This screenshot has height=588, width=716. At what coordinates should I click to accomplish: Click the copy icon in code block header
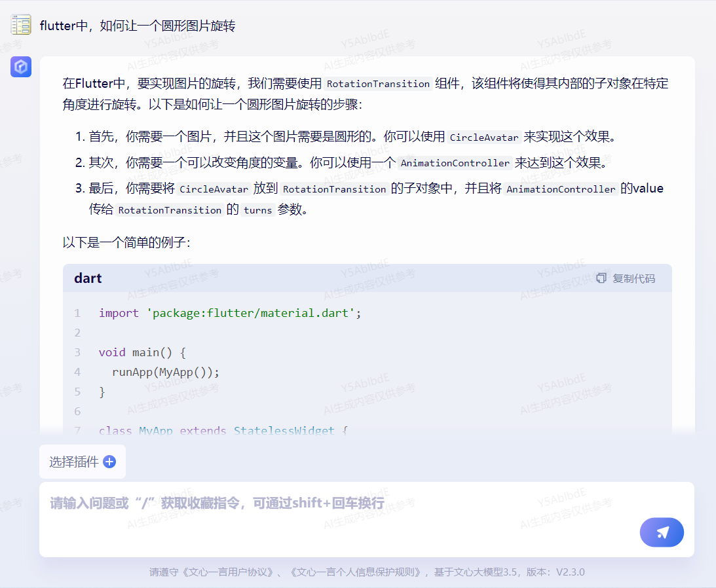click(601, 278)
